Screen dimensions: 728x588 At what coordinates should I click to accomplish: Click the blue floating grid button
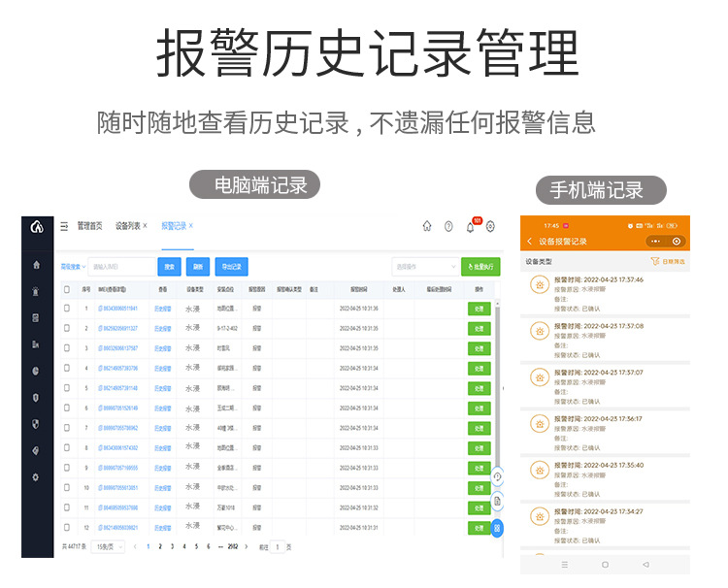tap(497, 529)
